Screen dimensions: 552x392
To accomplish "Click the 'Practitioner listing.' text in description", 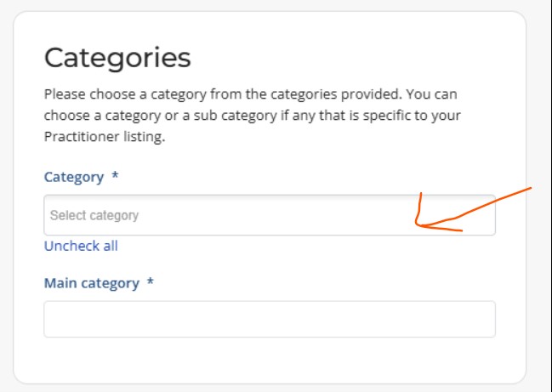I will click(105, 137).
